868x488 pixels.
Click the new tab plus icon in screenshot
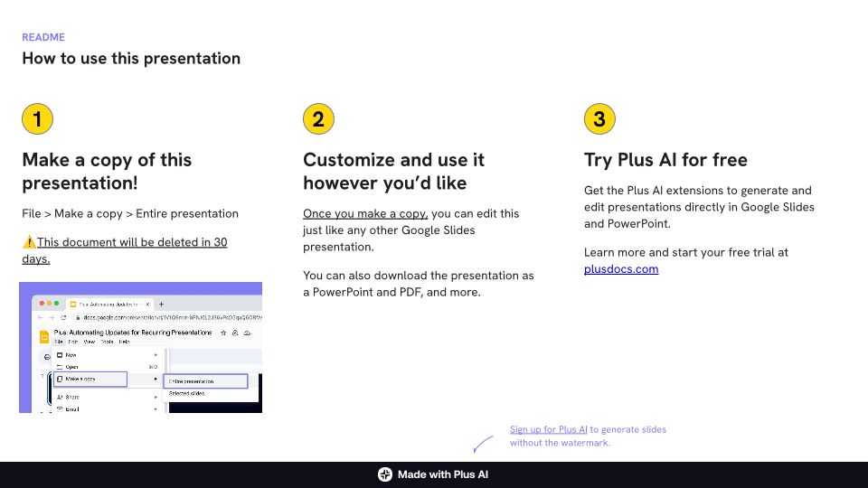(161, 304)
